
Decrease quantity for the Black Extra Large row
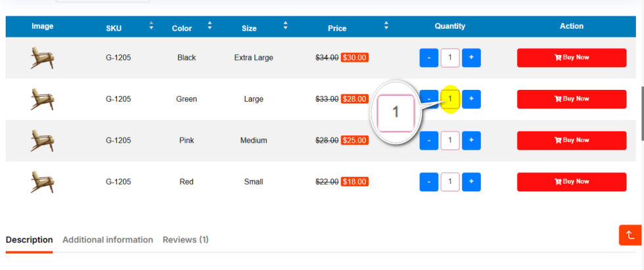tap(429, 58)
